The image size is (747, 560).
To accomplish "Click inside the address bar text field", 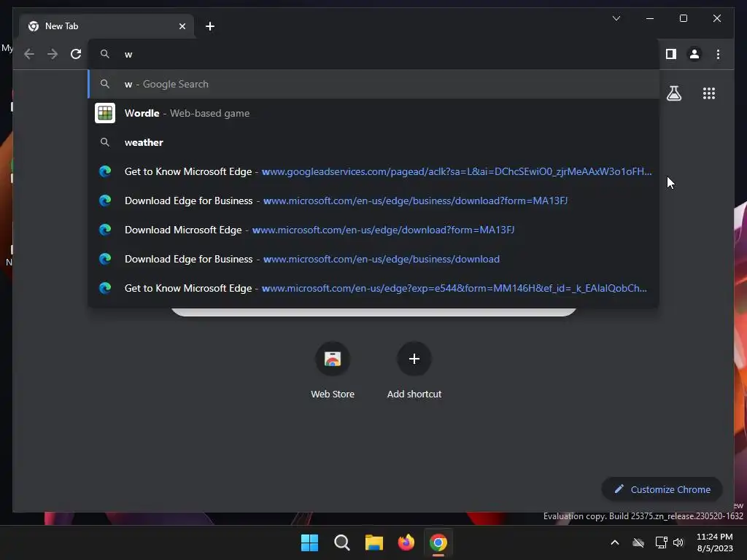I will coord(373,54).
